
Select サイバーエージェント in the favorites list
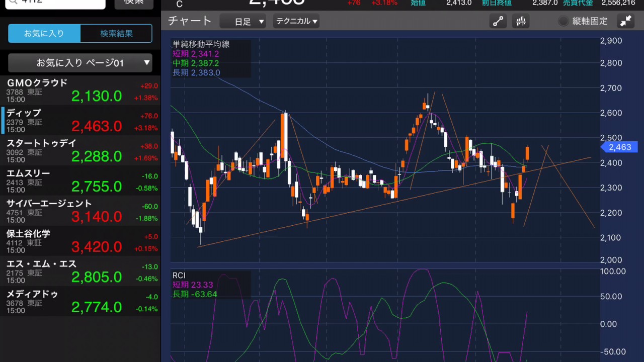pos(80,211)
